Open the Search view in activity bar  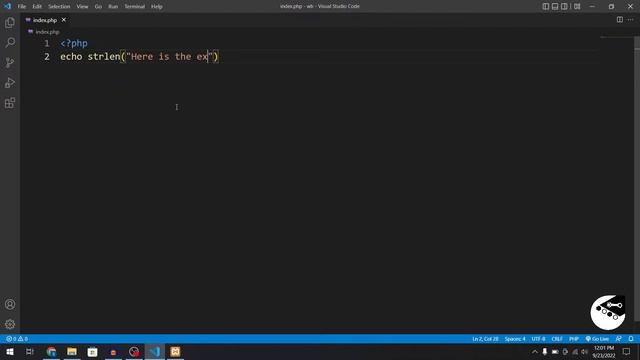point(10,42)
